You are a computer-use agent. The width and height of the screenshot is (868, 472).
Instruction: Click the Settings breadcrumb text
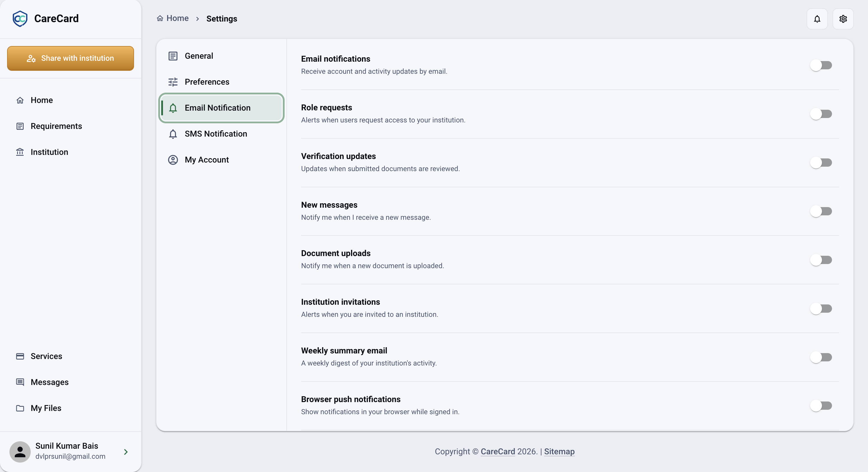point(222,19)
